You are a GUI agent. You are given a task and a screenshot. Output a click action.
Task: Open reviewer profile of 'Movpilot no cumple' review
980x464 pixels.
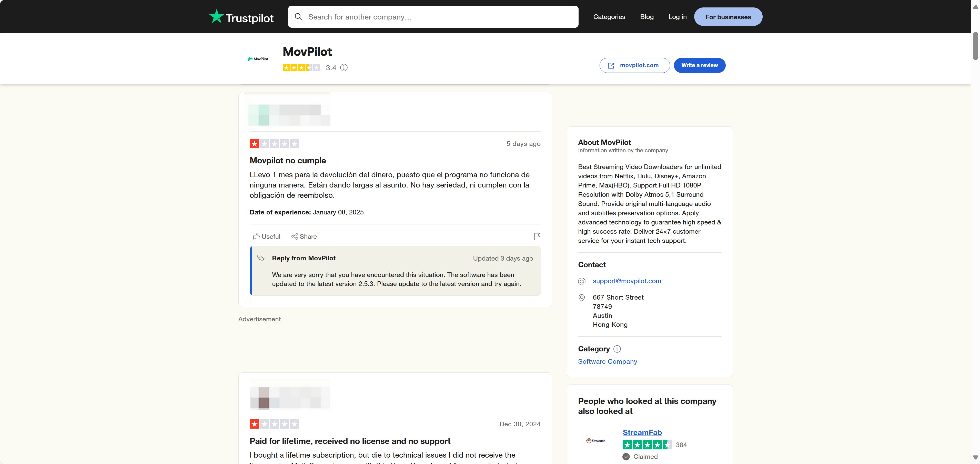[289, 115]
